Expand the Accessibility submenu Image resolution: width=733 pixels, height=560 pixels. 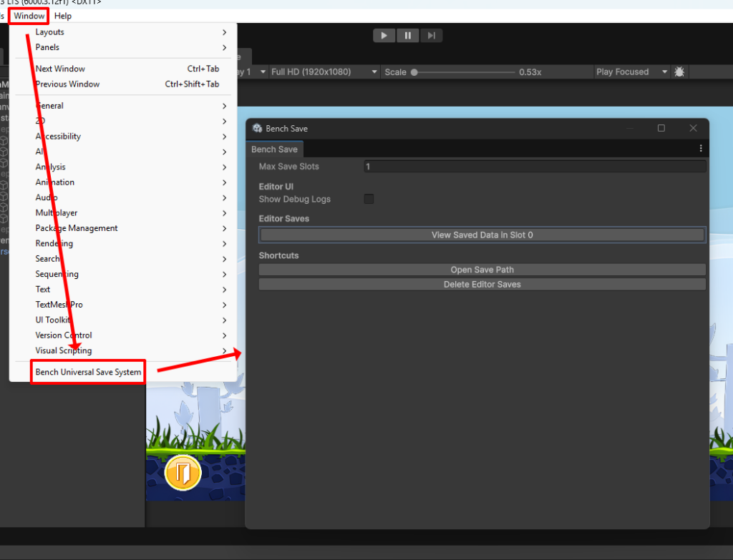123,137
